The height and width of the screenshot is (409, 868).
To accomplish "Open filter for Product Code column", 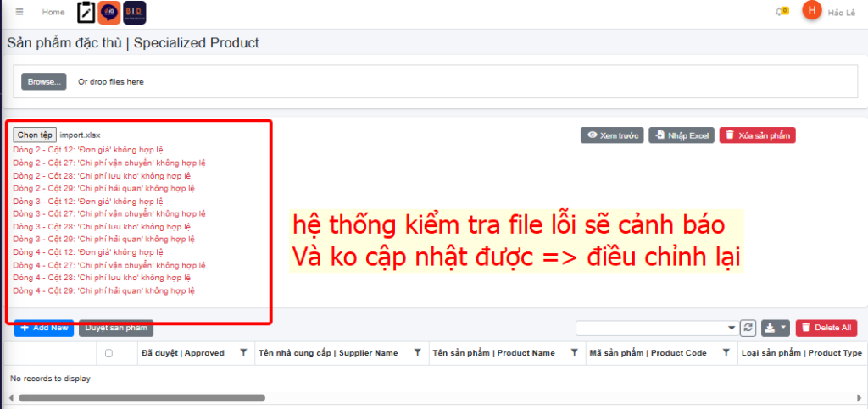I will [726, 353].
